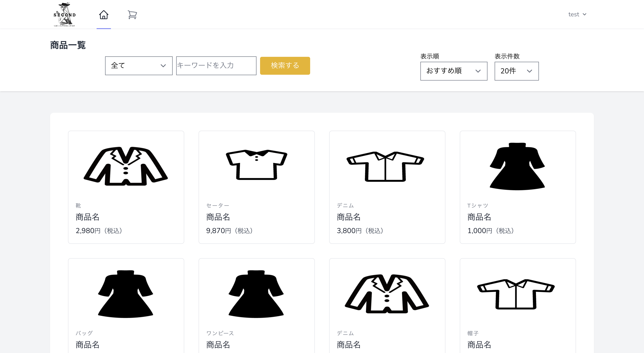The image size is (644, 353).
Task: Click the jacket image on second-row デニム product
Action: (387, 294)
